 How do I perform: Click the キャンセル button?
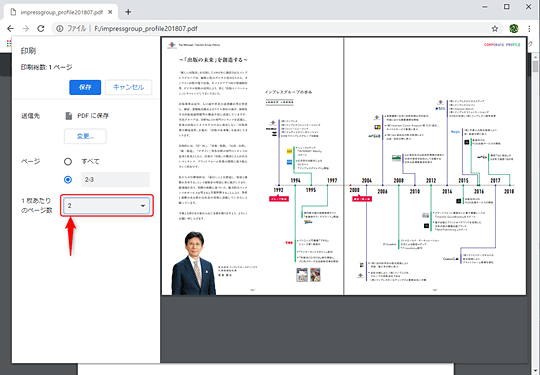coord(128,87)
